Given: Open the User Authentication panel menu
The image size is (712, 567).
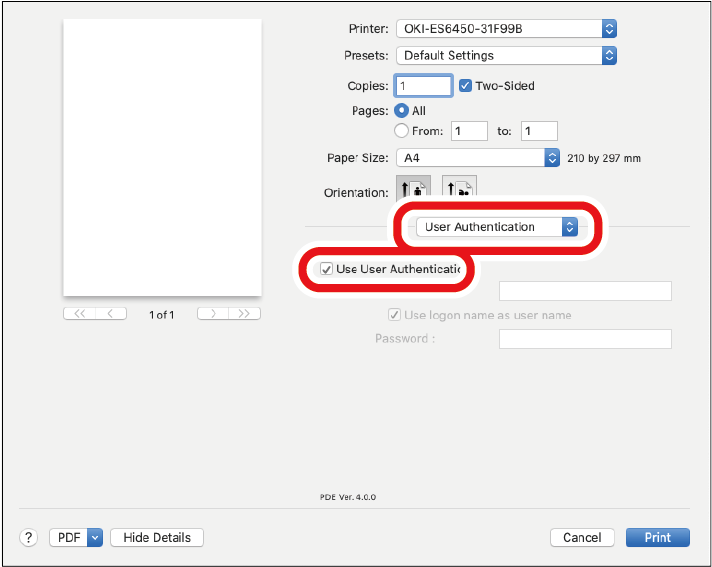Looking at the screenshot, I should click(497, 227).
